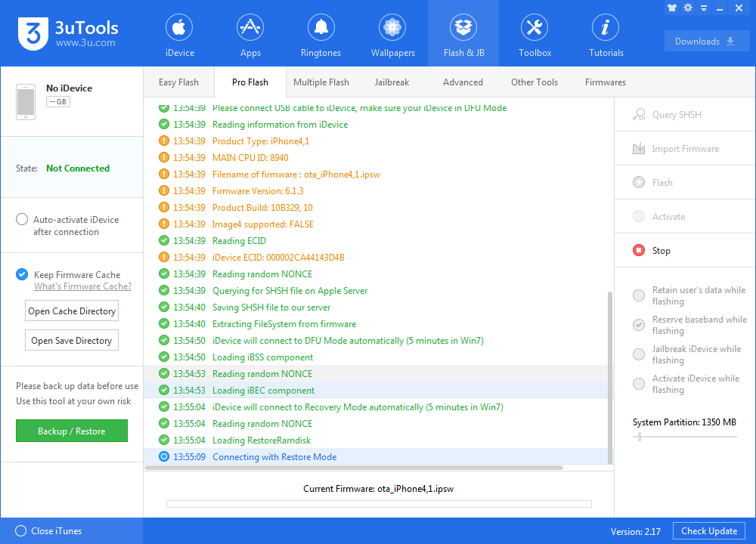This screenshot has height=544, width=756.
Task: Select the MAIN CPU ID: 8940 log row
Action: coord(376,158)
